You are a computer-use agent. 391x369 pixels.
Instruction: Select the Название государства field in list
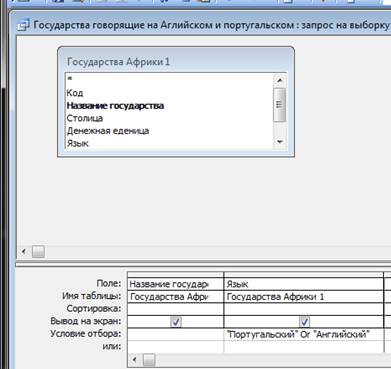click(115, 106)
